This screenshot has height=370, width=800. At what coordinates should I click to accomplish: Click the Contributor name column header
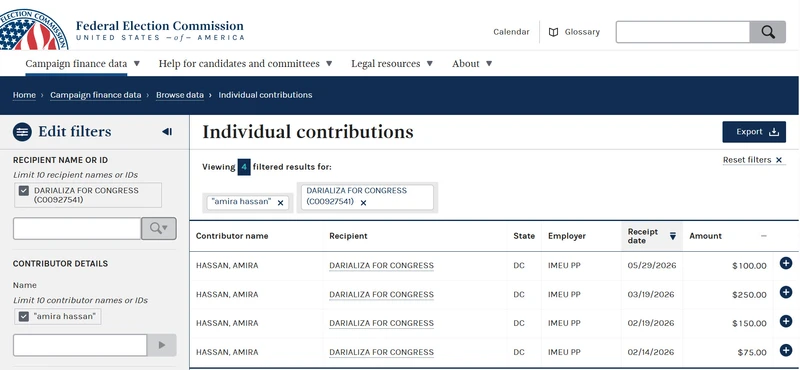click(x=232, y=236)
